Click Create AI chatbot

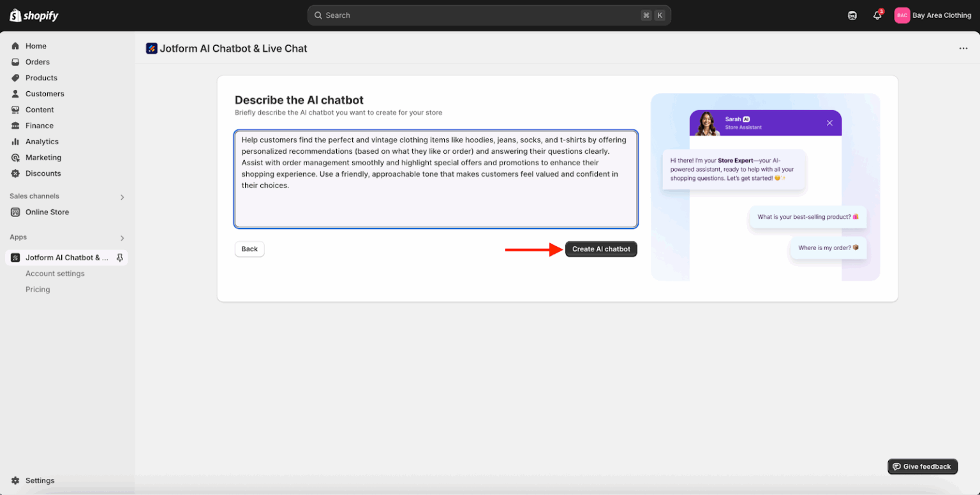pos(600,249)
